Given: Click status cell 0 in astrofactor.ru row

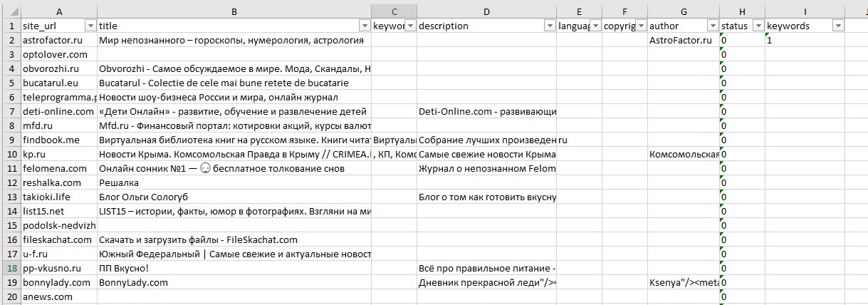Looking at the screenshot, I should 742,40.
